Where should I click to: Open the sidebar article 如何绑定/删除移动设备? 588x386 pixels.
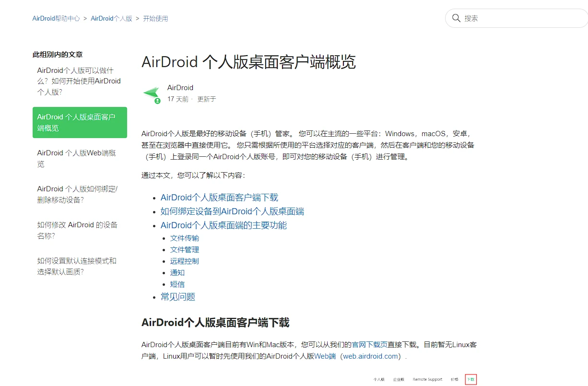click(77, 194)
